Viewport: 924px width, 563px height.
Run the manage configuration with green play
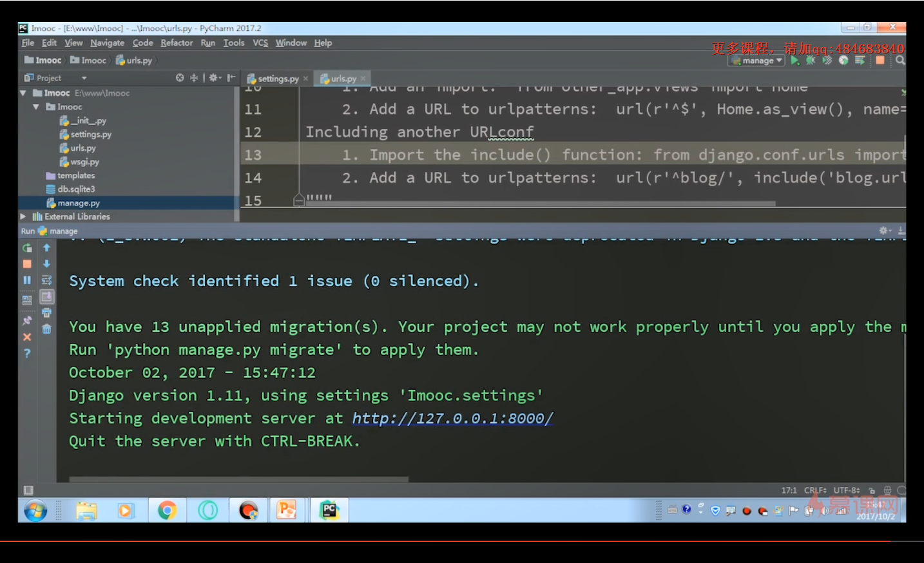tap(795, 60)
